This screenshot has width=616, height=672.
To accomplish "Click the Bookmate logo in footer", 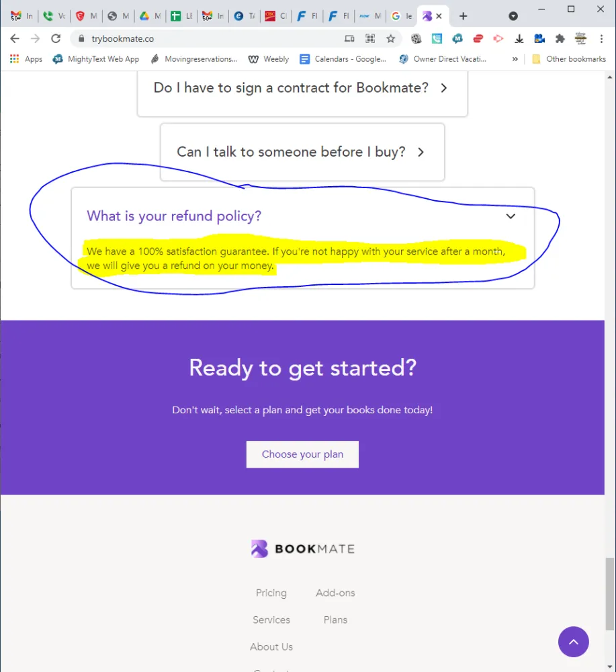I will point(302,548).
